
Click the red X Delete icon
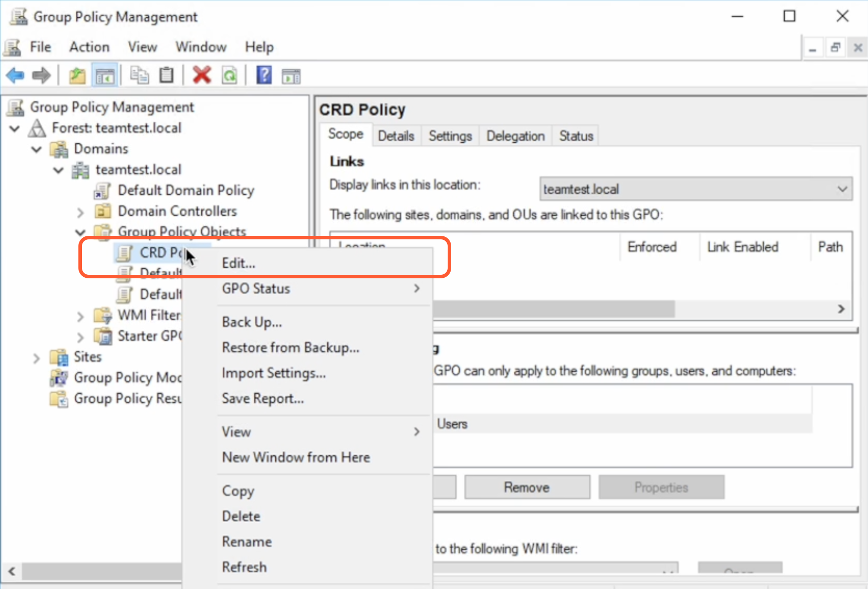[x=201, y=76]
